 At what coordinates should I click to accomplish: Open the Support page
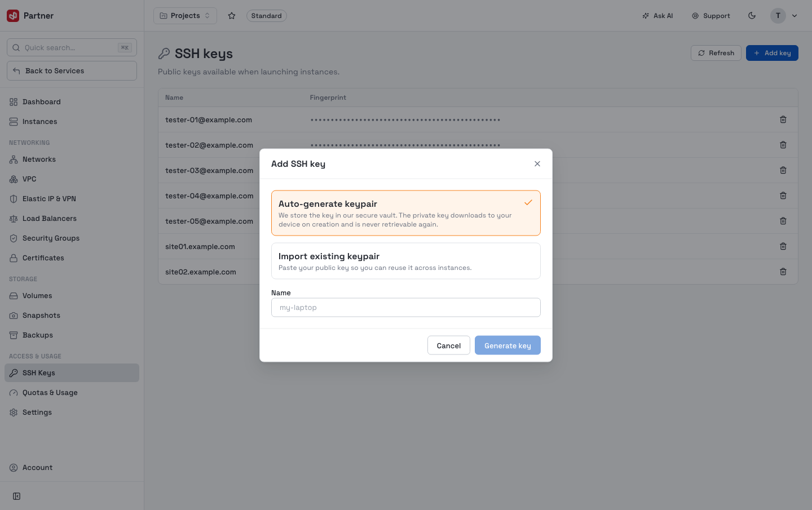(711, 16)
